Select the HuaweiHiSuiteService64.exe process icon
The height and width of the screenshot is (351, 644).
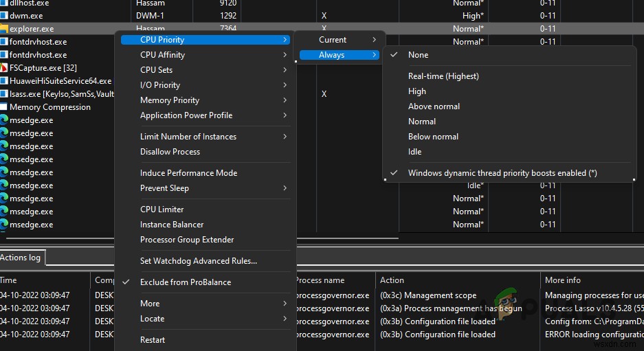point(3,81)
